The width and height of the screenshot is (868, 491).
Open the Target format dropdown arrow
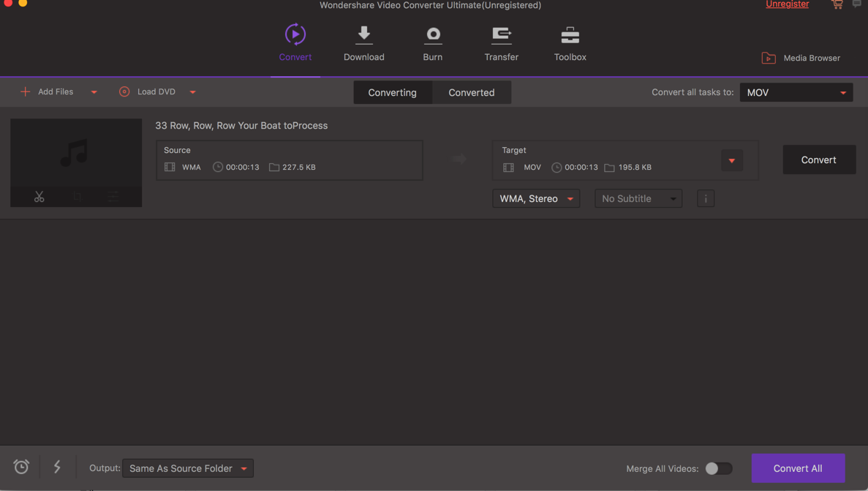[732, 161]
